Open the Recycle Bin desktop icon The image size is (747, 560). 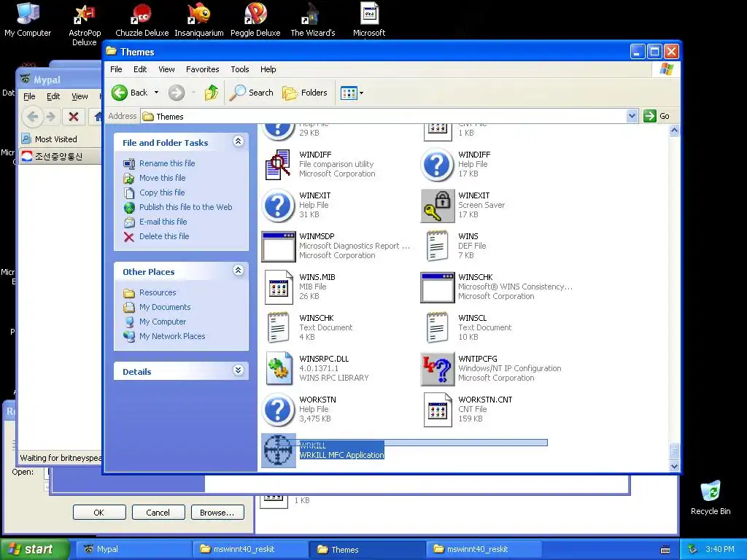[x=711, y=497]
